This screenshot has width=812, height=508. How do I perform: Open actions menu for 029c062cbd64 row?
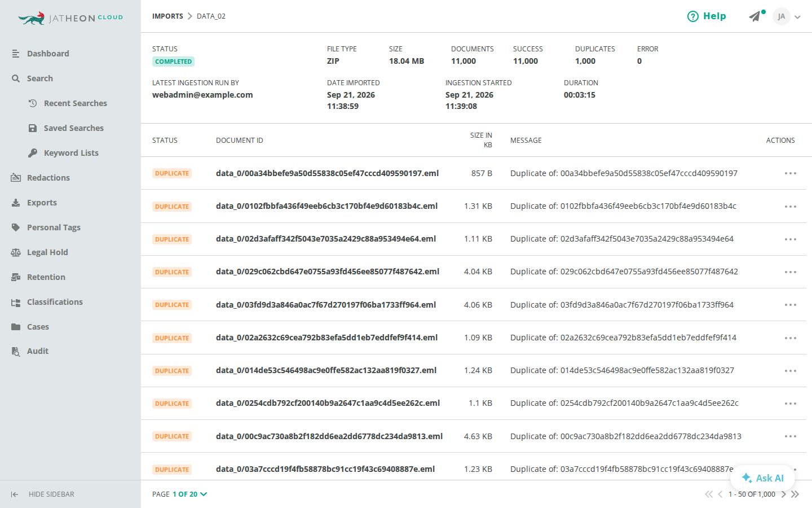click(791, 272)
